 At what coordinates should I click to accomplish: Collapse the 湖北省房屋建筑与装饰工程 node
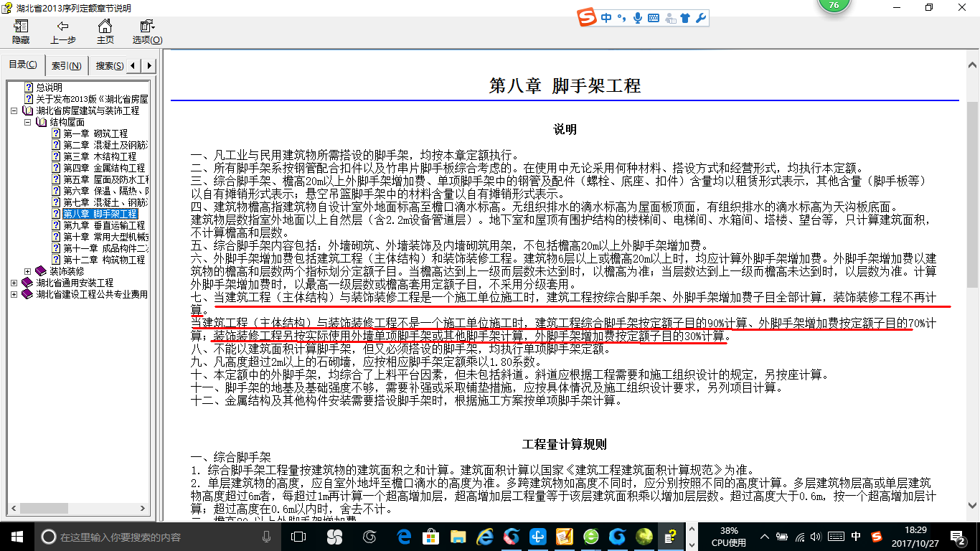(14, 111)
